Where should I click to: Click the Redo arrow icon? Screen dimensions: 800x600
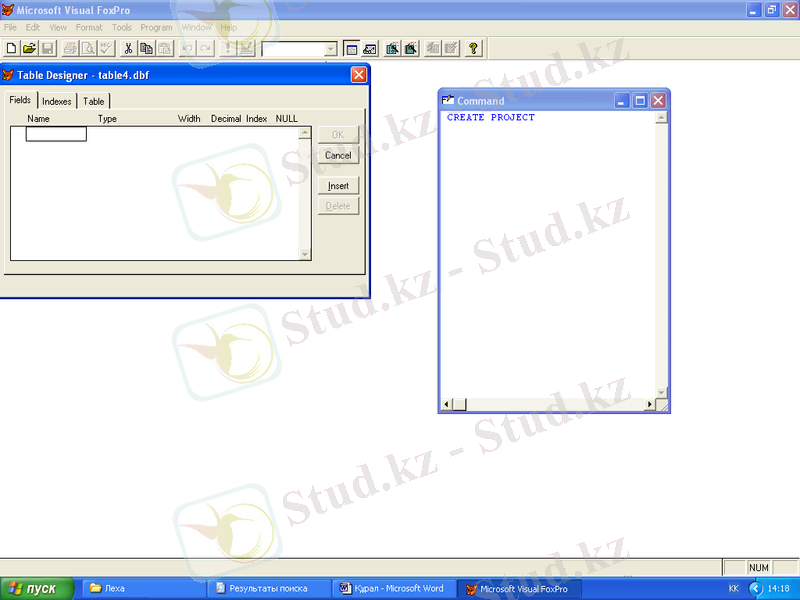point(206,48)
